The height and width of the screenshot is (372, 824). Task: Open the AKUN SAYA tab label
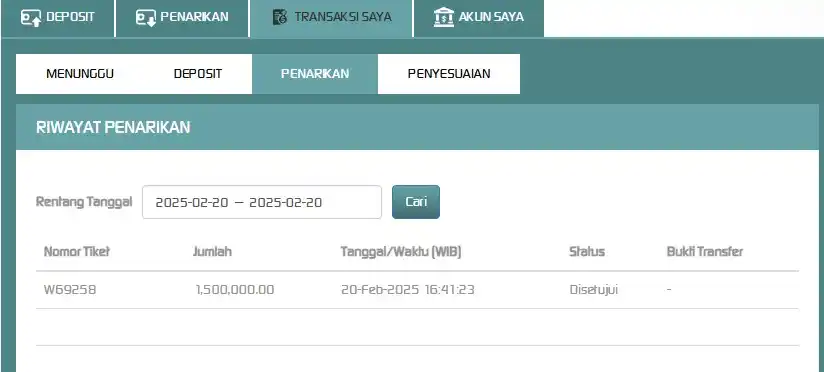coord(491,17)
